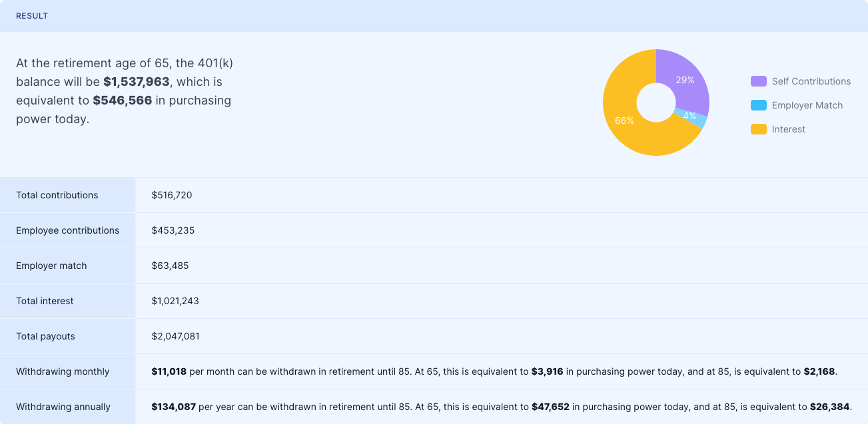This screenshot has height=424, width=868.
Task: Click the $2,047,081 total payouts value
Action: 175,336
